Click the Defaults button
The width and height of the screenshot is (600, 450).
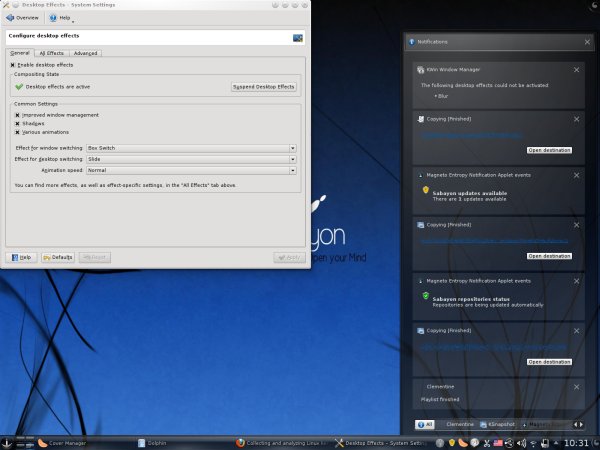[58, 257]
